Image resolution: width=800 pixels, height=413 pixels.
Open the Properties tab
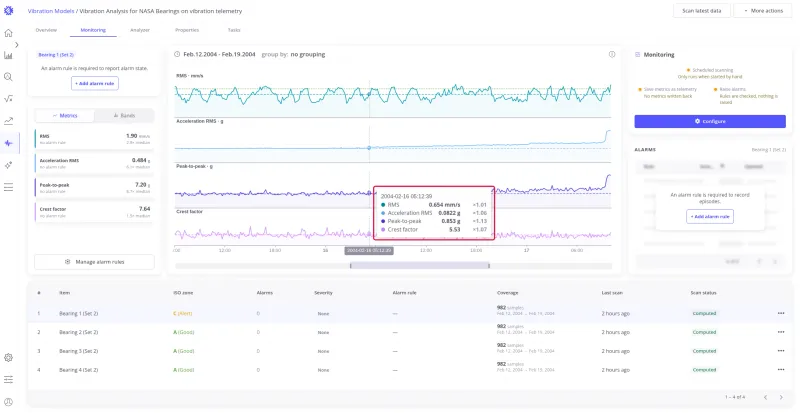tap(187, 30)
